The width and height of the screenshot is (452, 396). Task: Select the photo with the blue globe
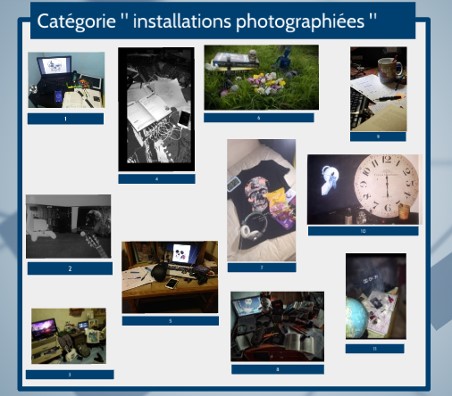pyautogui.click(x=376, y=296)
